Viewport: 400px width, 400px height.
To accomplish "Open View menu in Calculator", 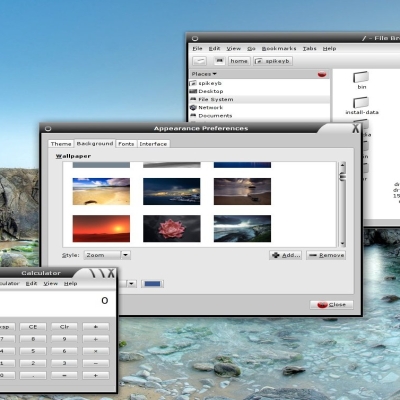I will [x=51, y=283].
